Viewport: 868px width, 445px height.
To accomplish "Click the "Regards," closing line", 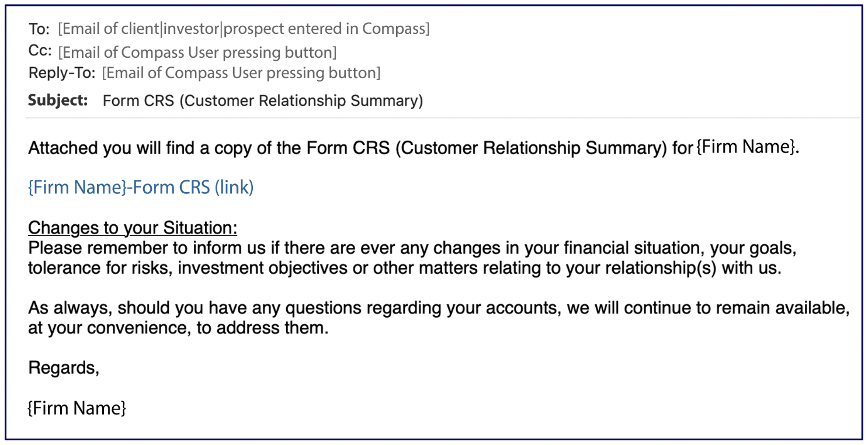I will (x=64, y=368).
